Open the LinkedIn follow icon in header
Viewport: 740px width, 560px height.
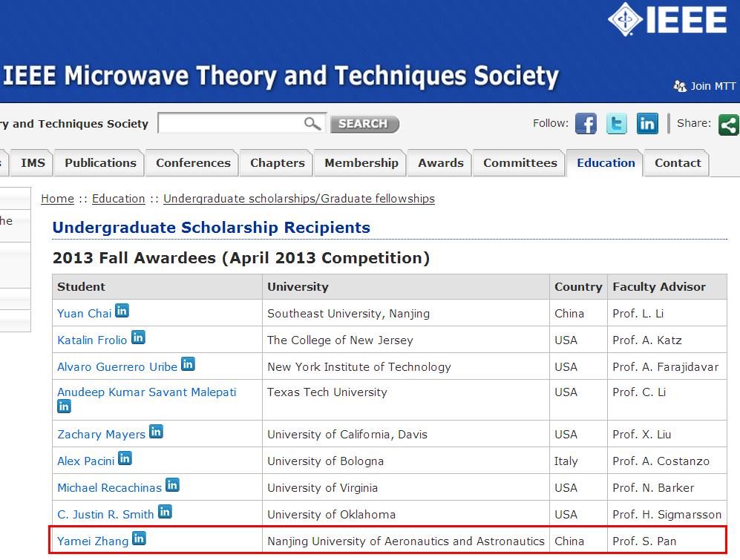pos(647,124)
